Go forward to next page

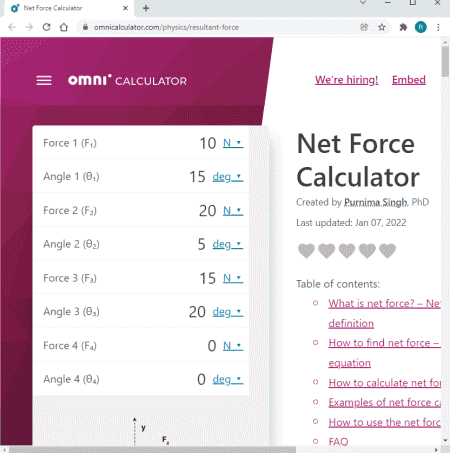coord(29,27)
